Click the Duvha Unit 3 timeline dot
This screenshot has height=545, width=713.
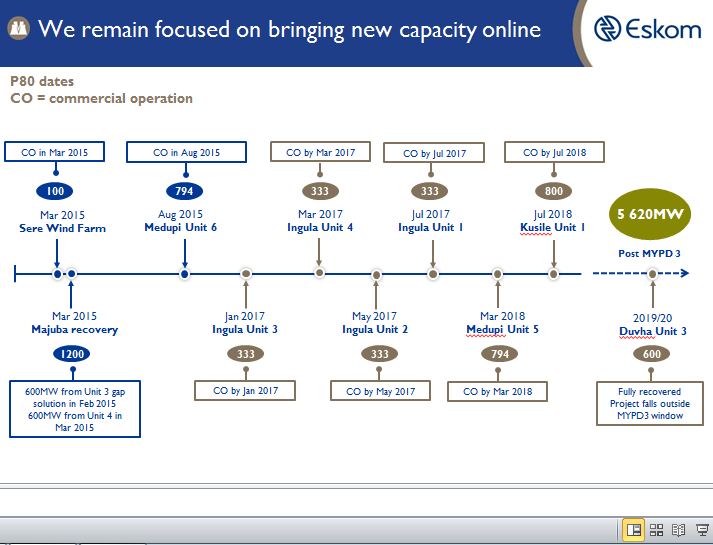(x=653, y=274)
